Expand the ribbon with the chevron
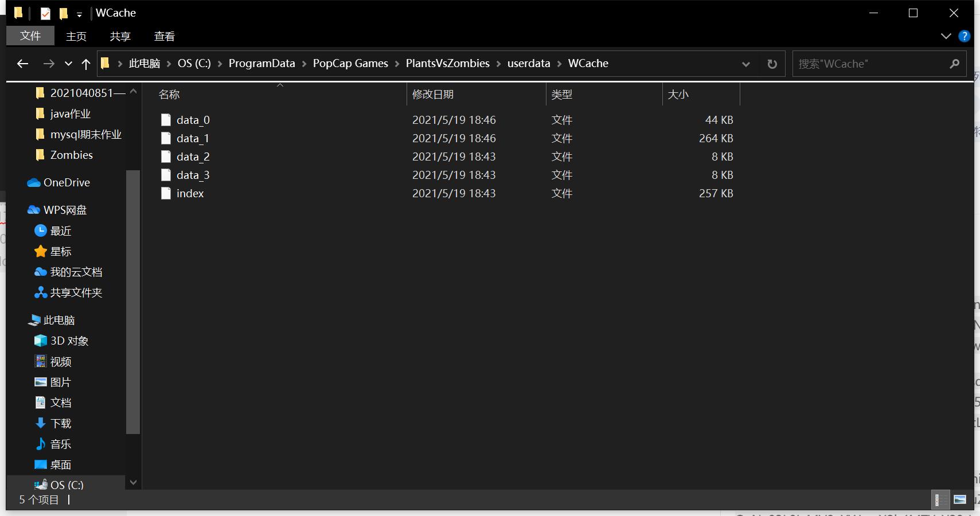This screenshot has width=980, height=516. click(946, 36)
